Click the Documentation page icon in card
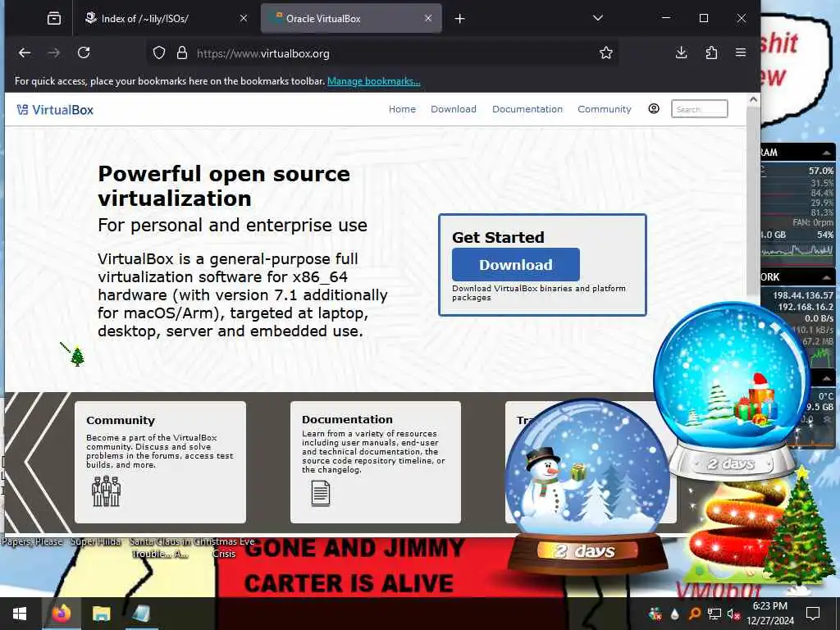The height and width of the screenshot is (630, 840). coord(321,493)
